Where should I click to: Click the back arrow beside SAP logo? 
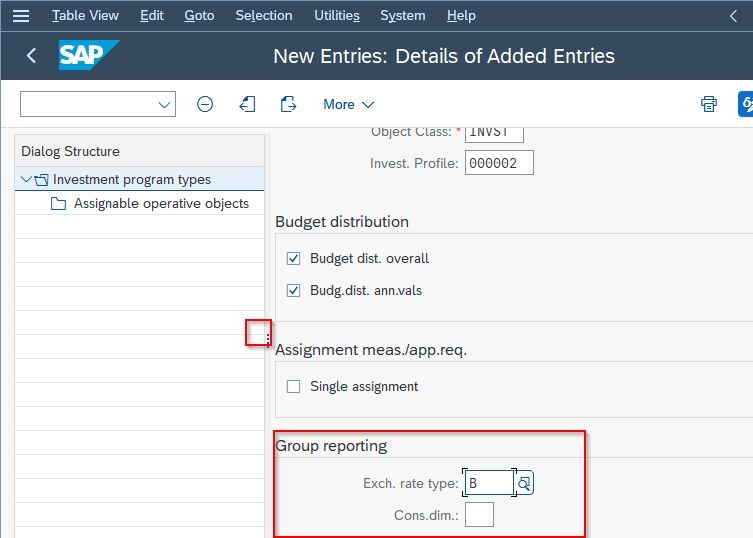click(31, 56)
